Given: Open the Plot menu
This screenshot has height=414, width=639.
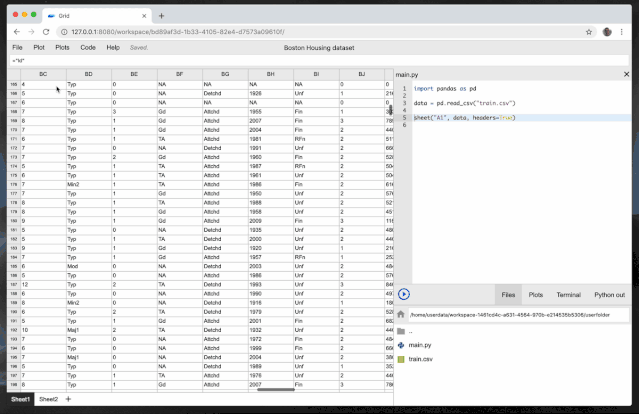Looking at the screenshot, I should [x=39, y=48].
